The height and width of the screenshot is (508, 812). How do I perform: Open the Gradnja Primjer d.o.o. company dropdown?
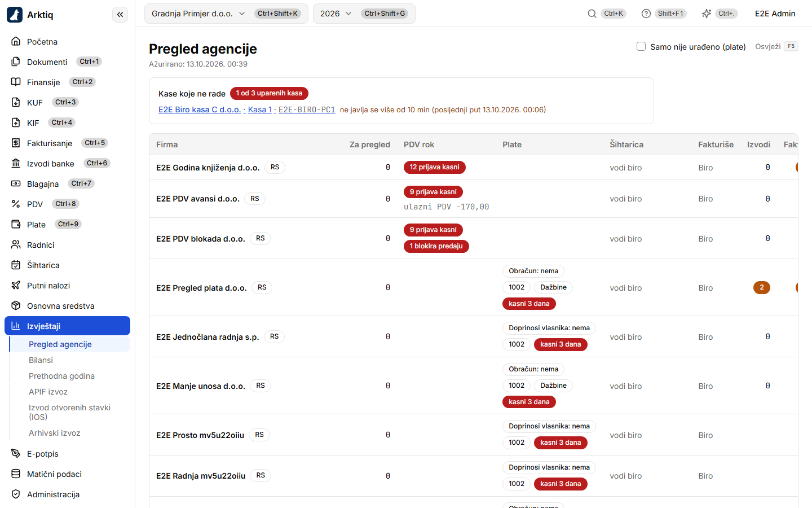(226, 14)
